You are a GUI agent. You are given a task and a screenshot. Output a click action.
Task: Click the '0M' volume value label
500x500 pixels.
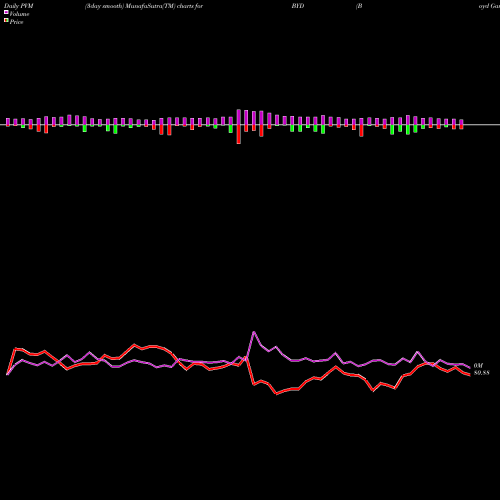[x=478, y=366]
